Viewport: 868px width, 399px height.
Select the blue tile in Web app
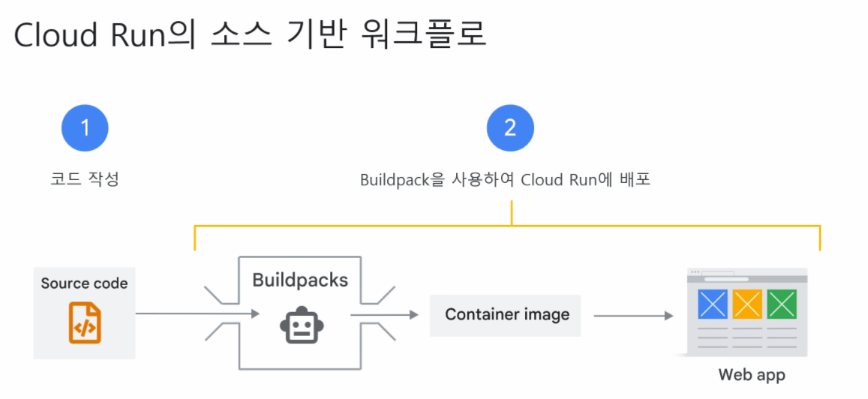[713, 304]
